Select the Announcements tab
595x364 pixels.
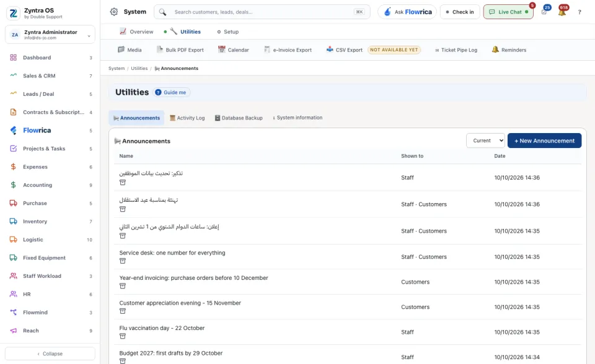click(x=136, y=118)
